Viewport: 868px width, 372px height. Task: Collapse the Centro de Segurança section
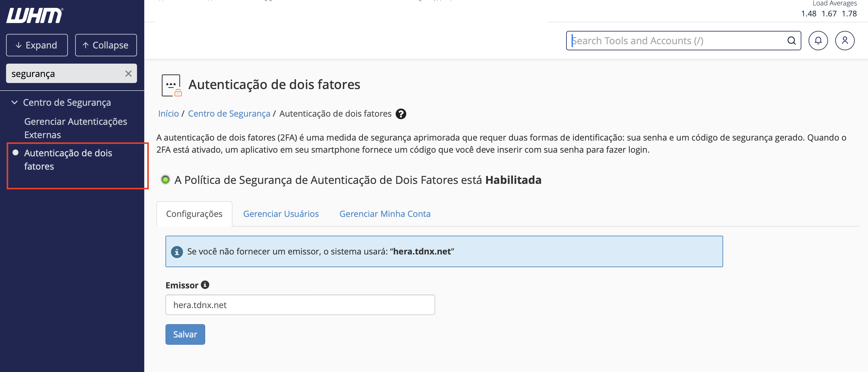coord(15,102)
